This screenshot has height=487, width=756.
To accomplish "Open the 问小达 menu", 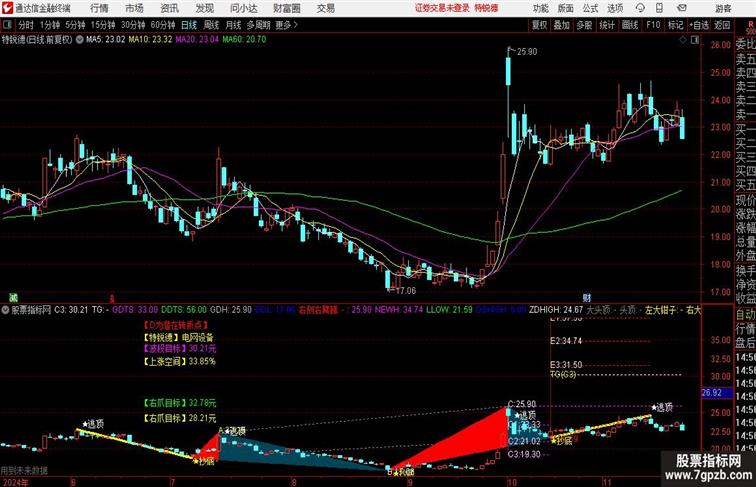I will (x=243, y=8).
